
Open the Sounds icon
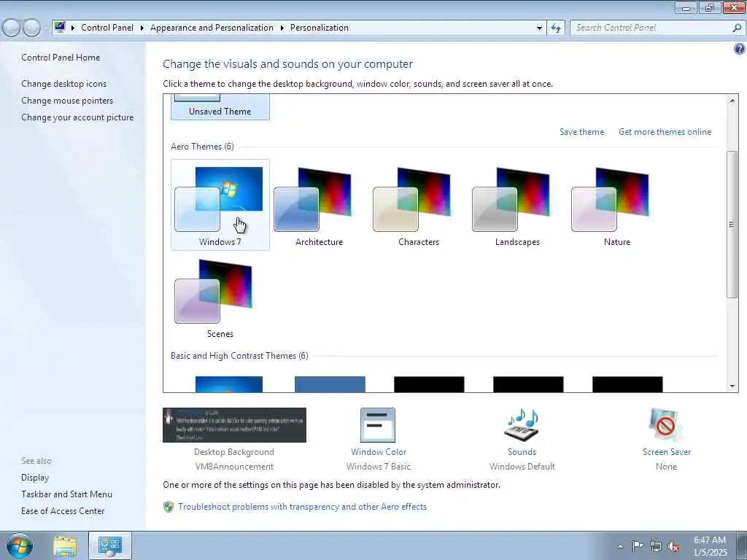[x=522, y=425]
